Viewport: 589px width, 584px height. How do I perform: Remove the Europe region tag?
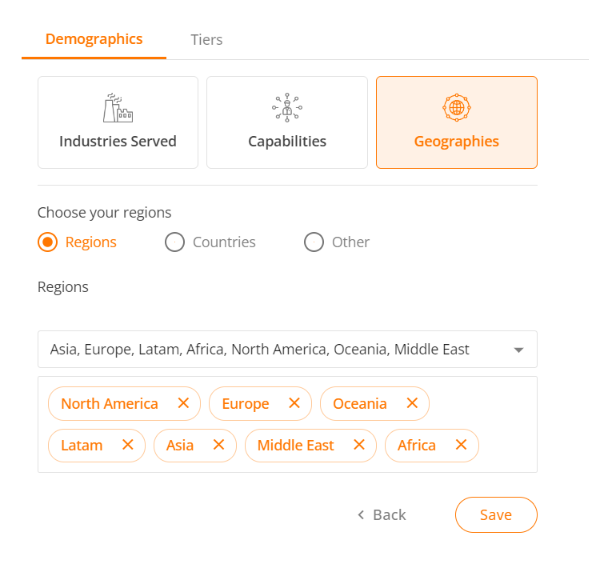click(x=294, y=403)
